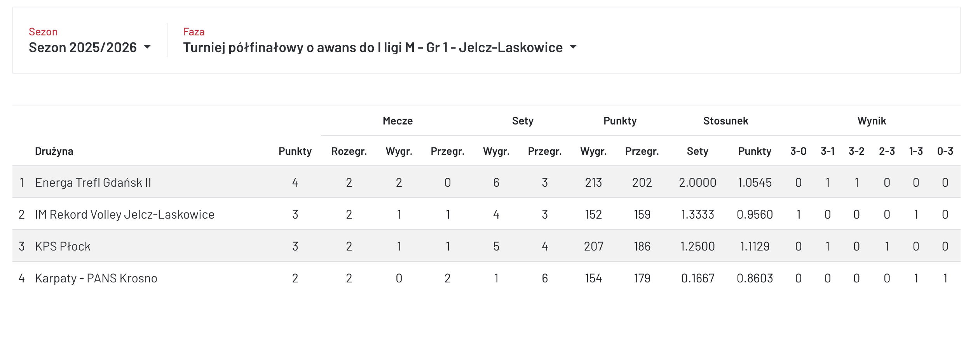Click the arrow beside Jelcz-Laskowice phase
This screenshot has height=340, width=980.
click(x=573, y=47)
